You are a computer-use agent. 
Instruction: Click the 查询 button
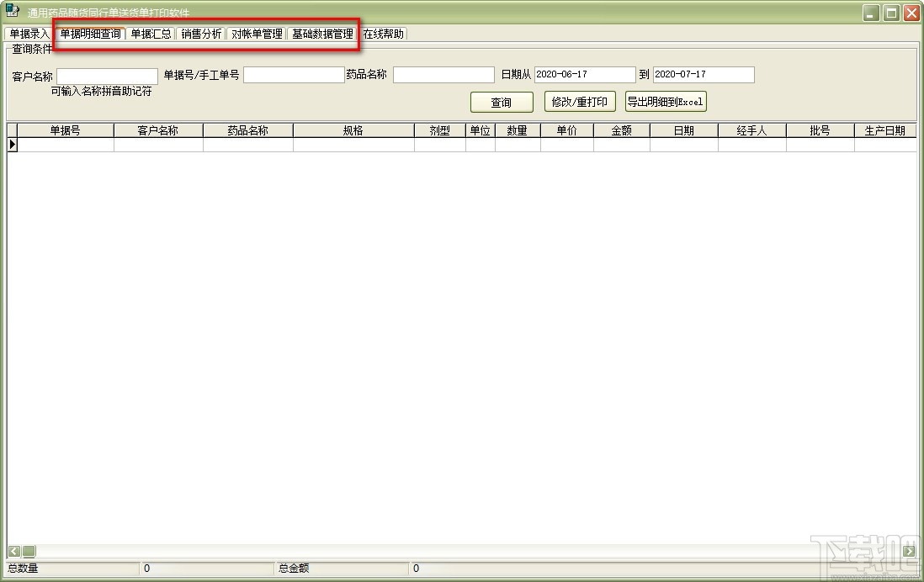click(x=502, y=102)
